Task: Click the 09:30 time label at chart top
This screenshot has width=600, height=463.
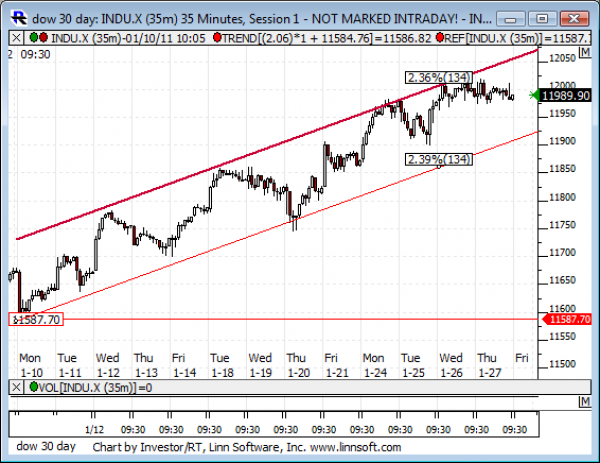Action: coord(35,54)
